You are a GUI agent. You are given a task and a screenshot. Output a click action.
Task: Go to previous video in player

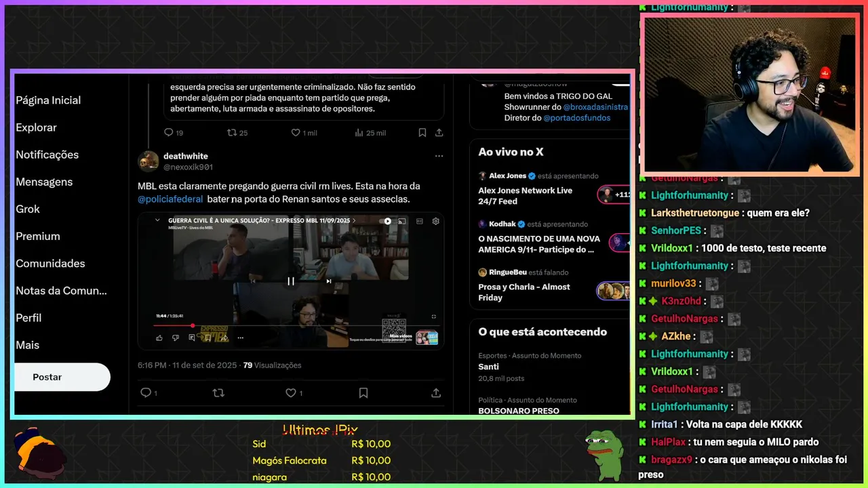(253, 281)
